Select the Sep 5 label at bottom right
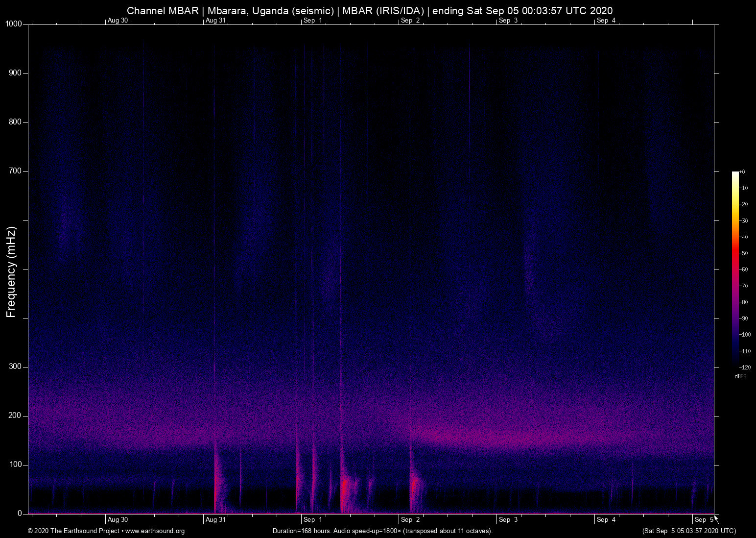This screenshot has height=538, width=756. click(704, 519)
